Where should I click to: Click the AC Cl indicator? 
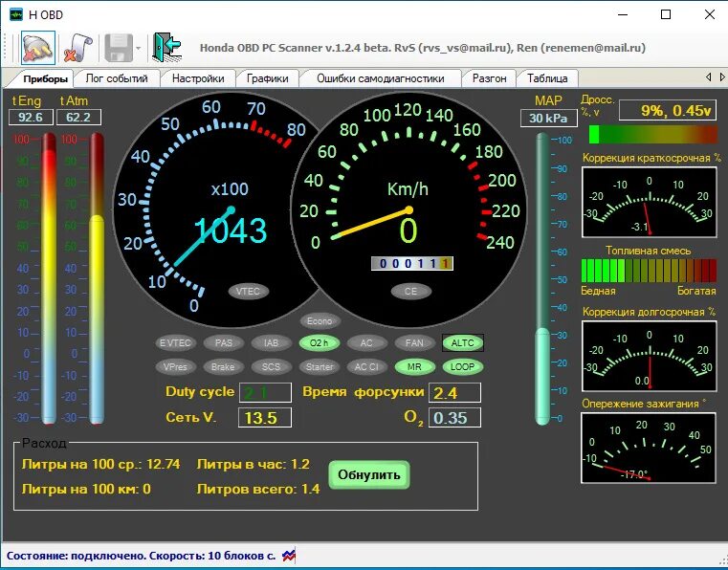pyautogui.click(x=366, y=366)
